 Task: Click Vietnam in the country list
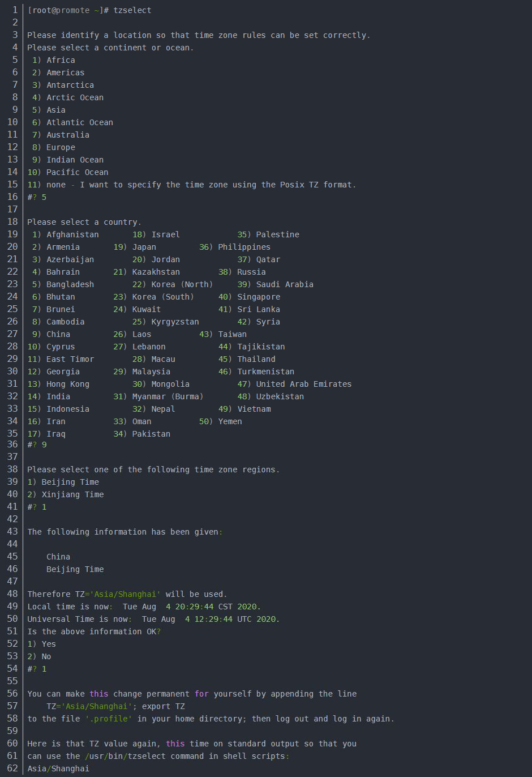pyautogui.click(x=254, y=409)
